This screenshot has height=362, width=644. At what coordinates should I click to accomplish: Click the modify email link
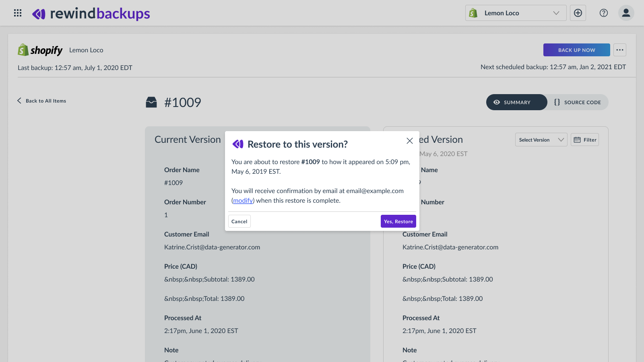tap(243, 201)
